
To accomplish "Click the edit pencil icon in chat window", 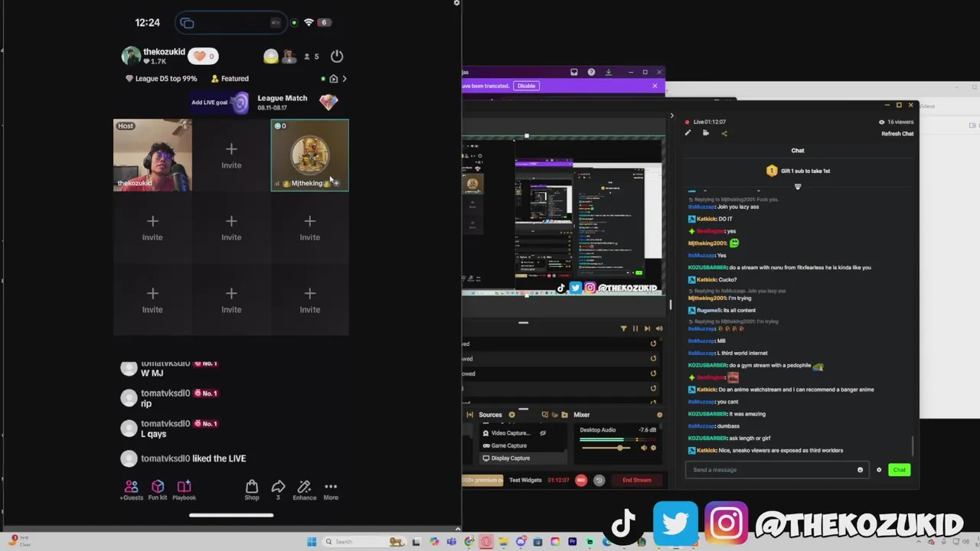I will (688, 133).
